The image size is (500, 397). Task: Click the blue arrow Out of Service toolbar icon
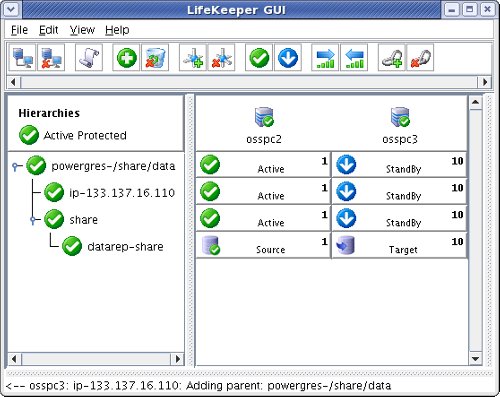(x=288, y=58)
